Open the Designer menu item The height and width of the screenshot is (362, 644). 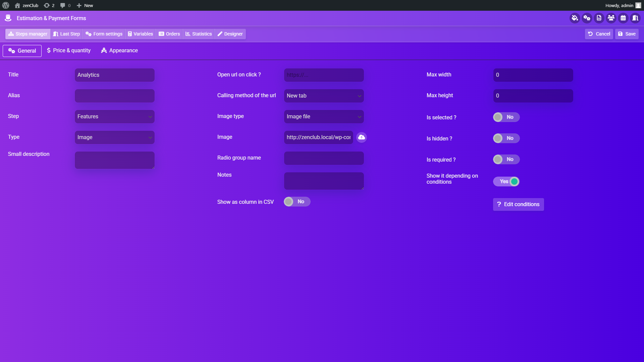[230, 34]
